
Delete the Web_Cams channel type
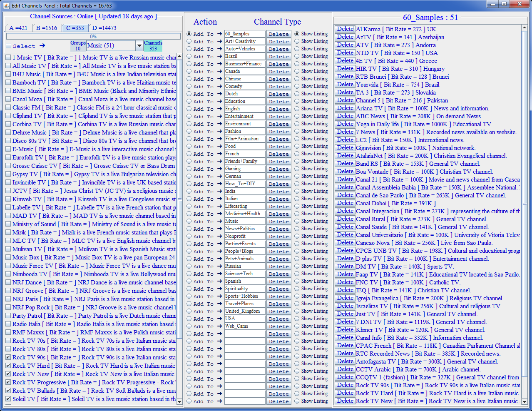point(279,326)
